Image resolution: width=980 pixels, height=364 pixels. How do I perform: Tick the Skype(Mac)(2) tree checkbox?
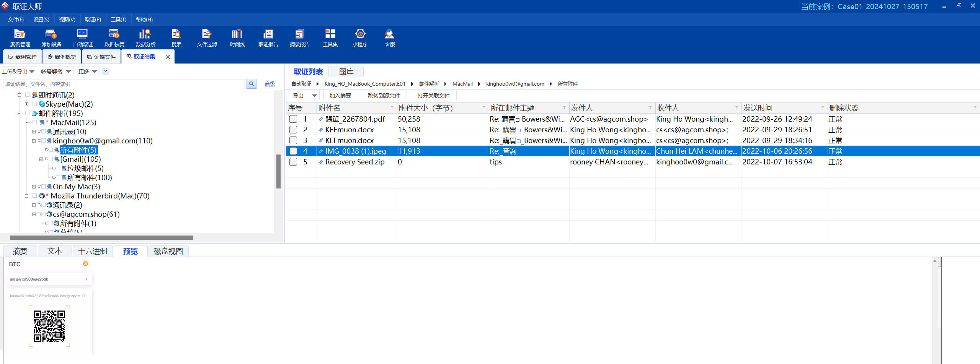pos(35,104)
